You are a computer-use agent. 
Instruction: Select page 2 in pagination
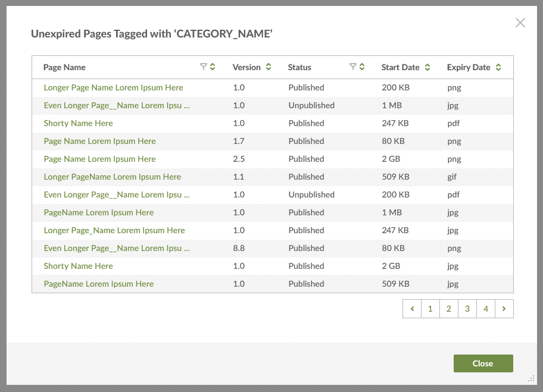pos(449,309)
